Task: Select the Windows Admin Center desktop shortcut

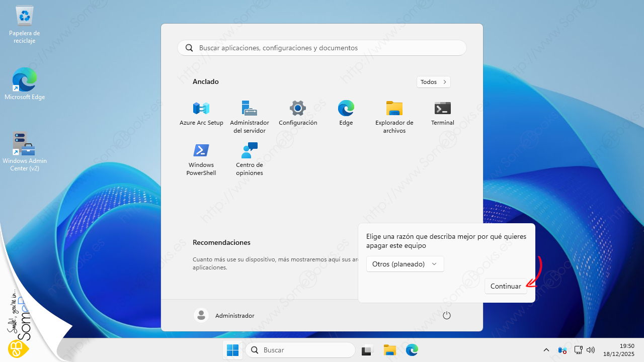Action: [24, 145]
